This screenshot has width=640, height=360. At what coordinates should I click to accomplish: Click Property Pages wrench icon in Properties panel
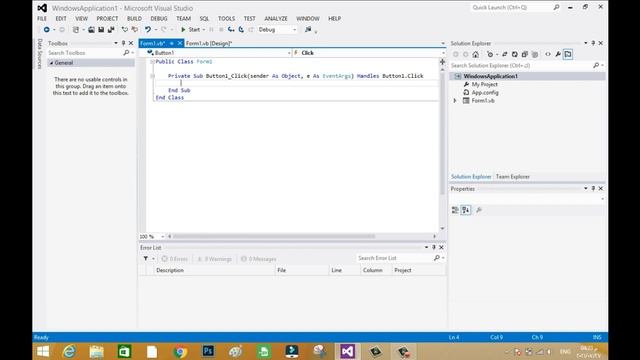(x=479, y=210)
